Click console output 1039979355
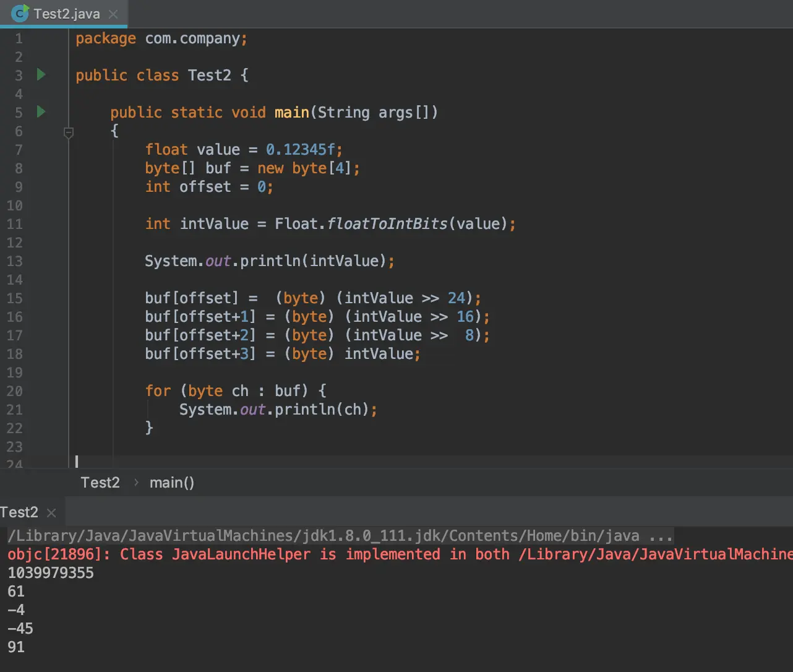The image size is (793, 672). 51,573
